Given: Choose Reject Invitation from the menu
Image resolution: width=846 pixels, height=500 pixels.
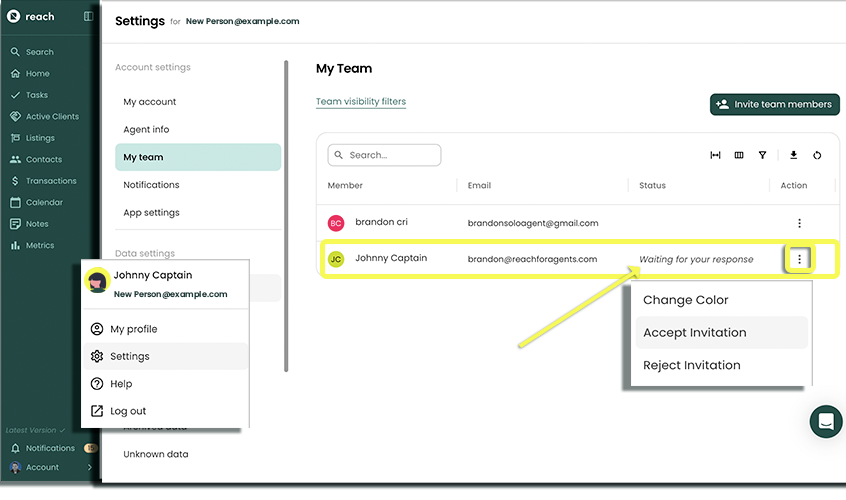Looking at the screenshot, I should (x=691, y=365).
